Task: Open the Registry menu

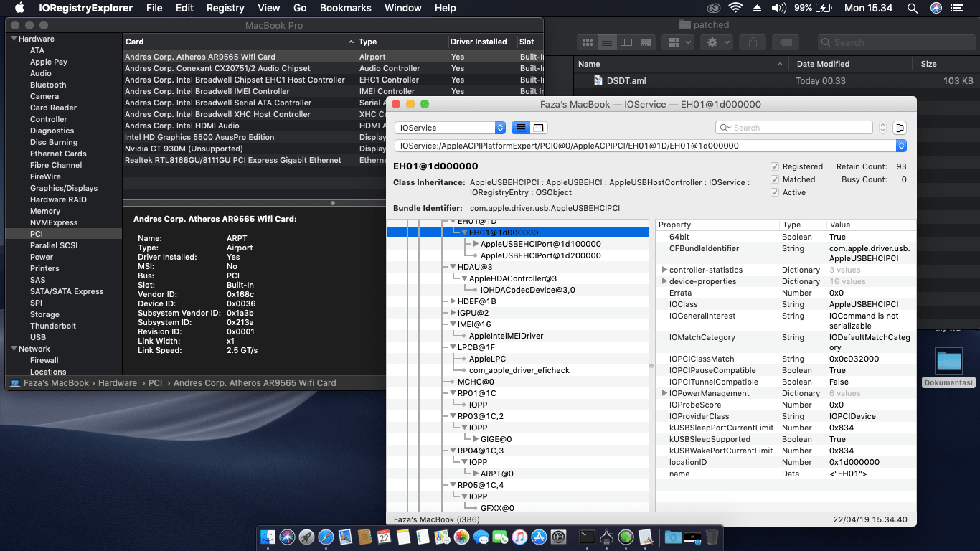Action: pos(225,8)
